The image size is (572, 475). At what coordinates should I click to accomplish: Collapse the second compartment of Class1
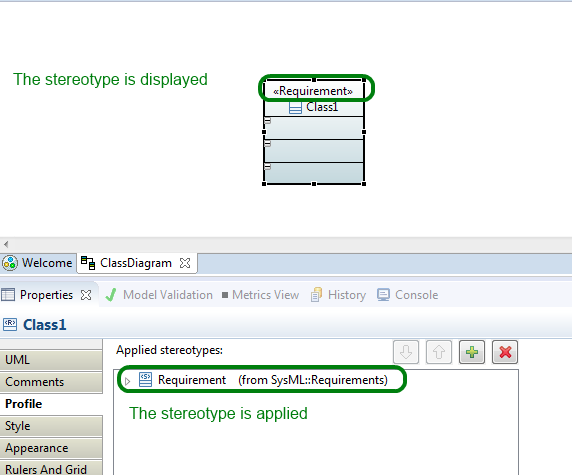(x=268, y=144)
